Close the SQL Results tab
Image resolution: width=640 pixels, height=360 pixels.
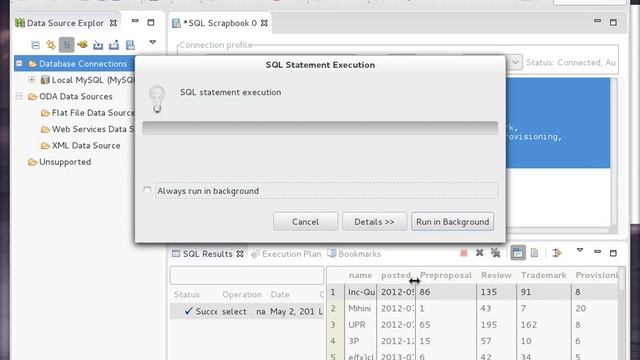click(x=240, y=254)
